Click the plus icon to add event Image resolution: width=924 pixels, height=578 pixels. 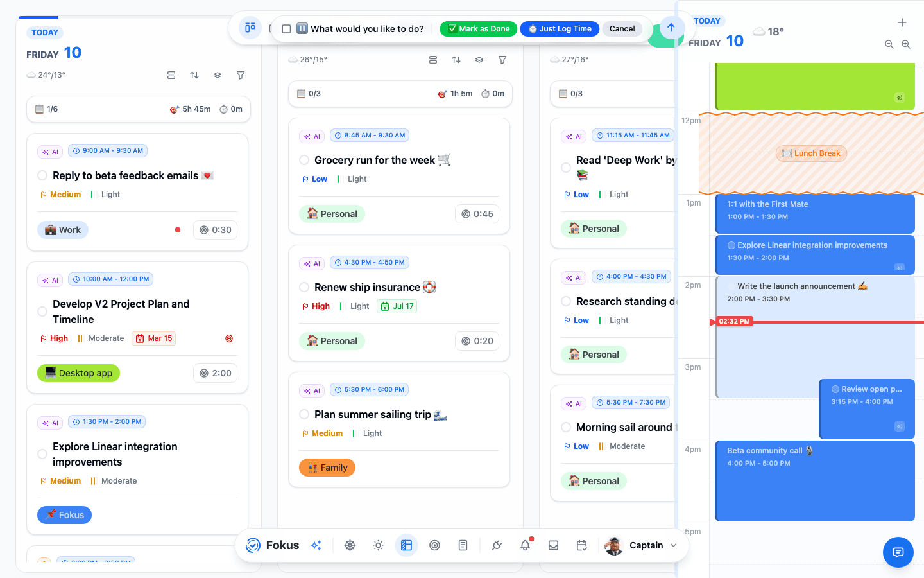[x=902, y=22]
